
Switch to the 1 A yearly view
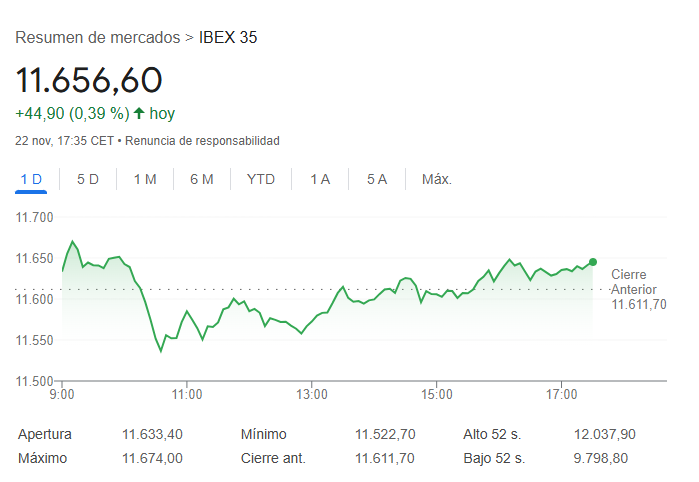pos(320,180)
